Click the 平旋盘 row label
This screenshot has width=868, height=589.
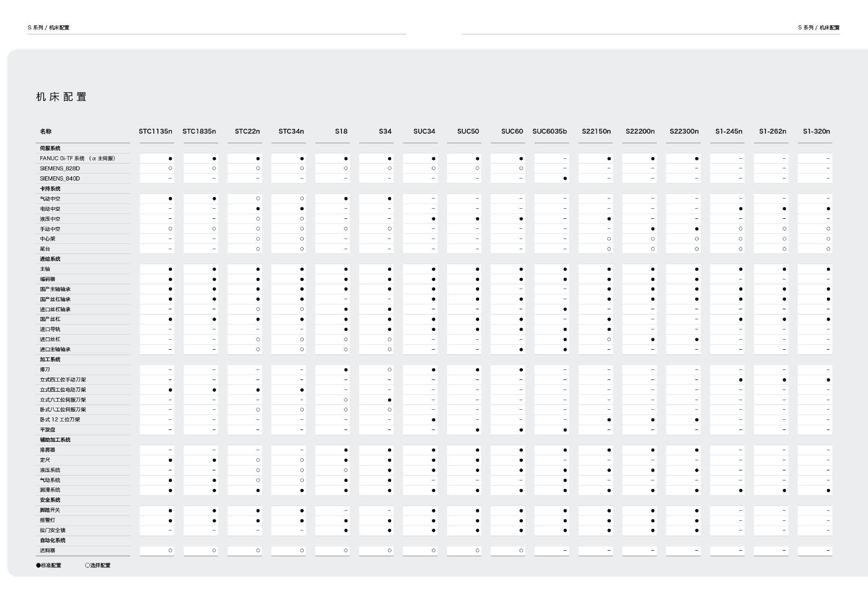[47, 429]
